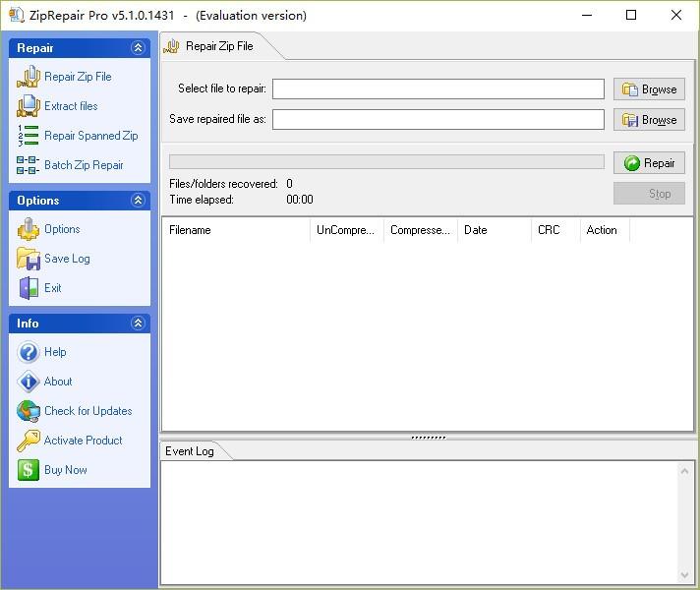Click the Exit door icon

[x=28, y=288]
